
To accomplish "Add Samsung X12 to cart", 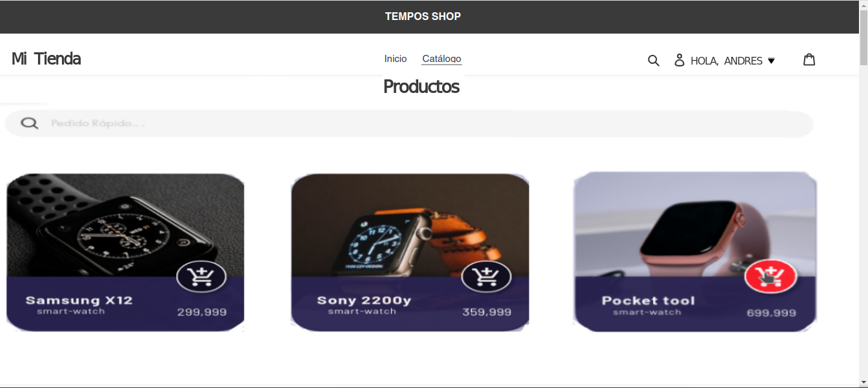I will (x=201, y=277).
